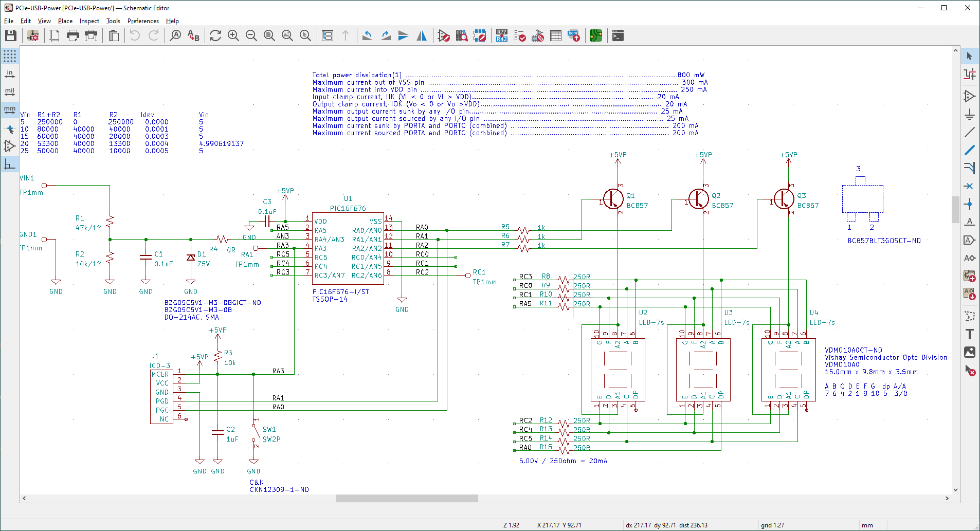Open the scripting console
Viewport: 980px width, 531px height.
pos(618,35)
